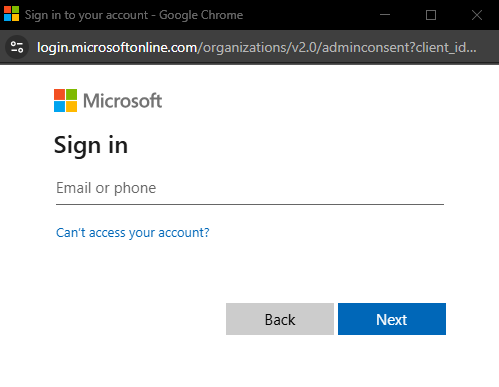
Task: Click the underline below the Email field
Action: coord(250,204)
